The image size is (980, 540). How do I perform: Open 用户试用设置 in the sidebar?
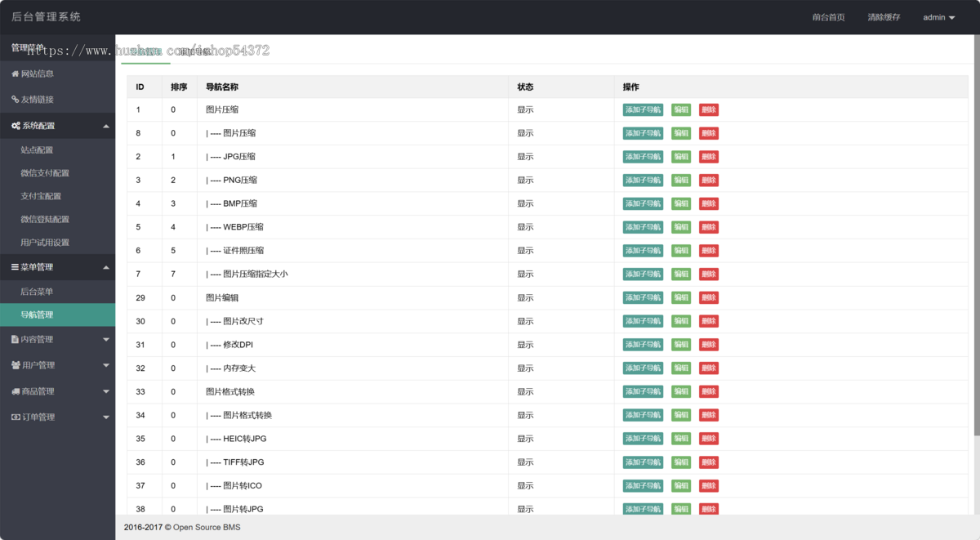[57, 242]
